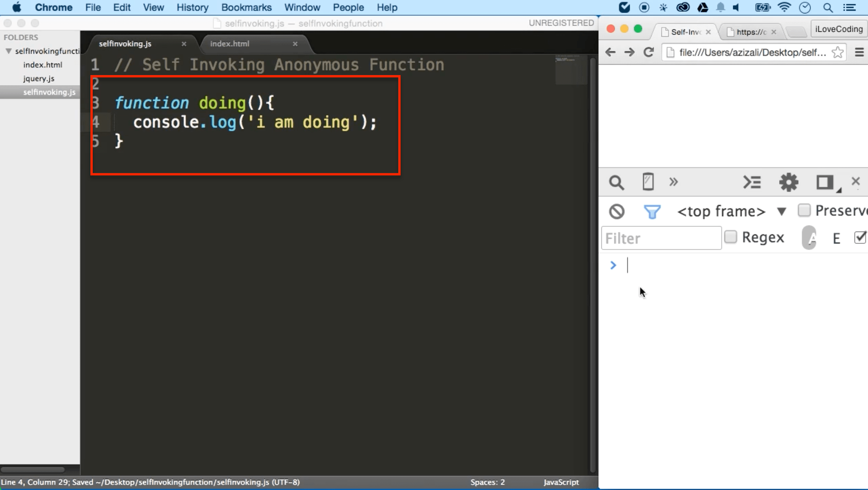Reload the page in Chrome
The width and height of the screenshot is (868, 490).
[x=649, y=52]
